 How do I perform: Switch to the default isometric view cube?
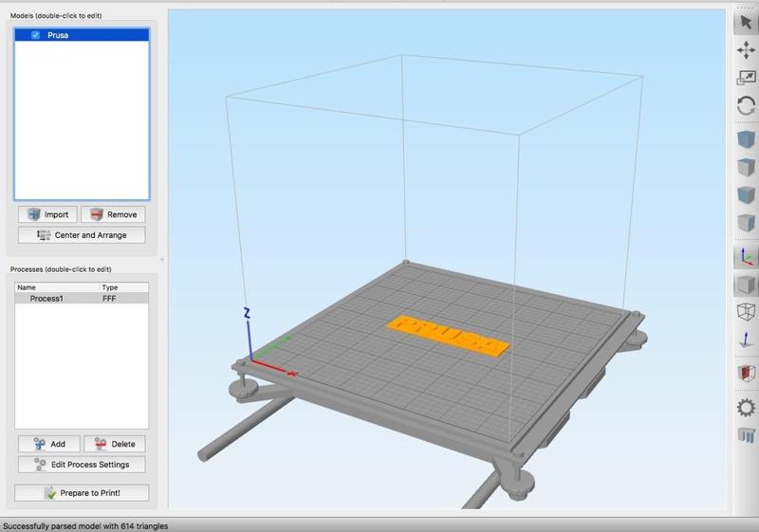746,139
